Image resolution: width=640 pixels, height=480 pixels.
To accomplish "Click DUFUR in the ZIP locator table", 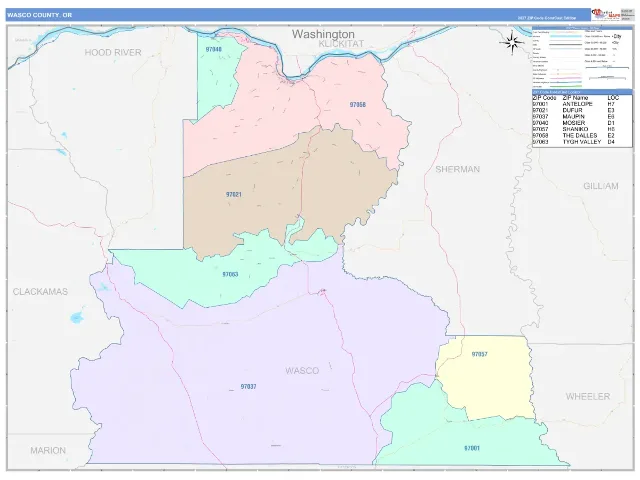I will (571, 110).
